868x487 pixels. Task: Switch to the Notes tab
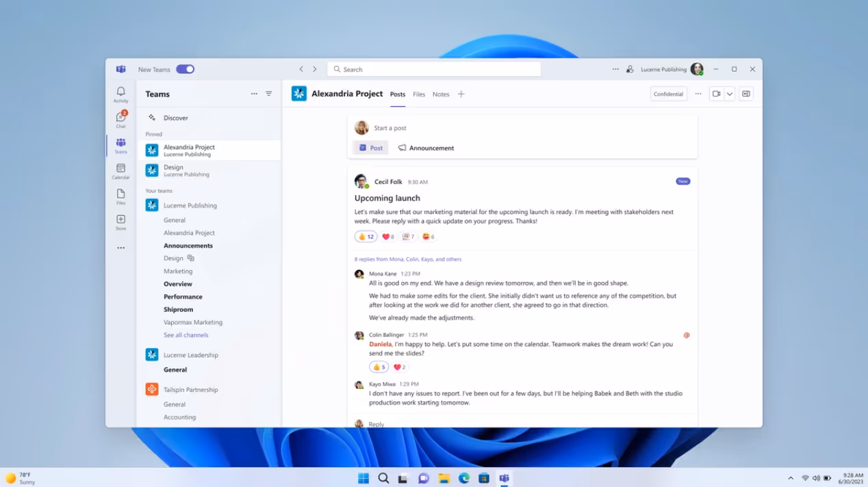tap(441, 94)
